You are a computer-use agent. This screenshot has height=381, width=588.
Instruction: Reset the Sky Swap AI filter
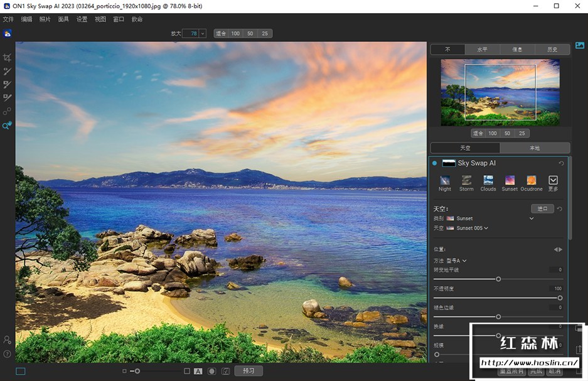point(561,163)
